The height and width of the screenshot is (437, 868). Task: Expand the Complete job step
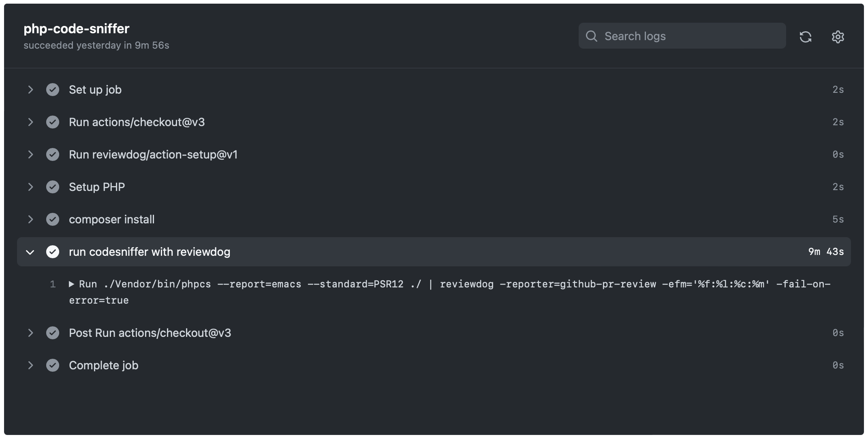click(31, 365)
